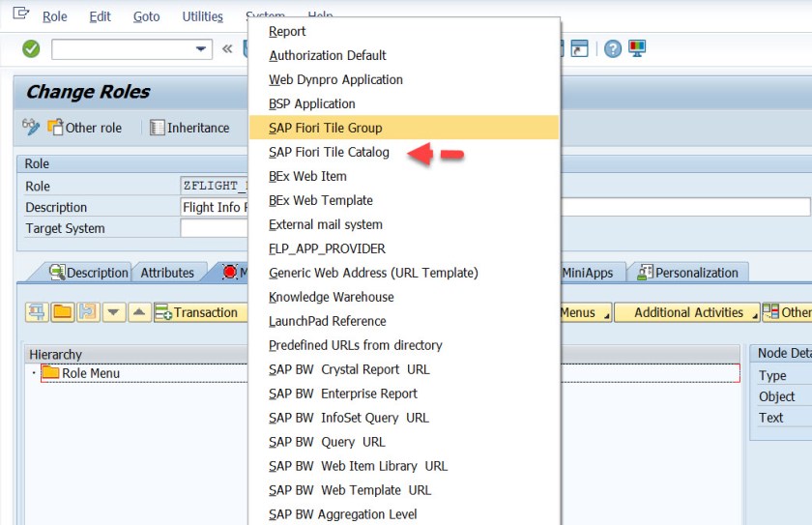Choose Web Dynpro Application entry
The image size is (812, 525).
[x=404, y=79]
